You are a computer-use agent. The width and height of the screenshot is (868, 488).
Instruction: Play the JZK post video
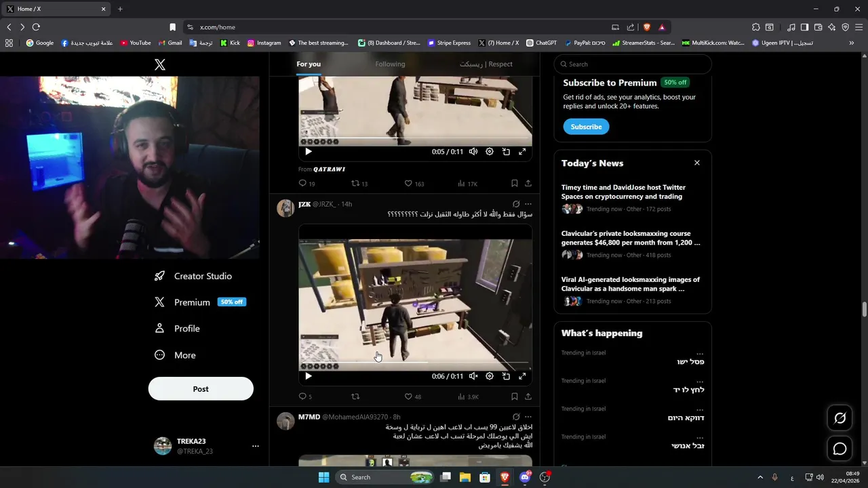click(x=309, y=376)
